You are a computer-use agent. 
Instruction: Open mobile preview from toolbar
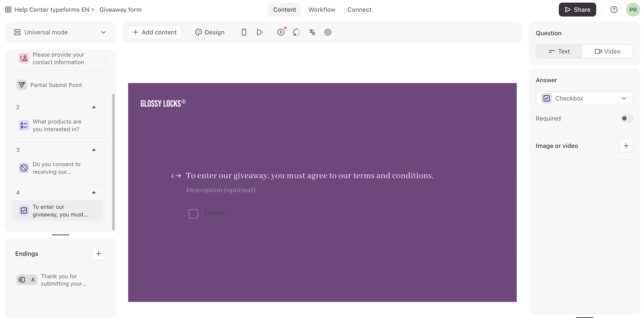tap(244, 32)
